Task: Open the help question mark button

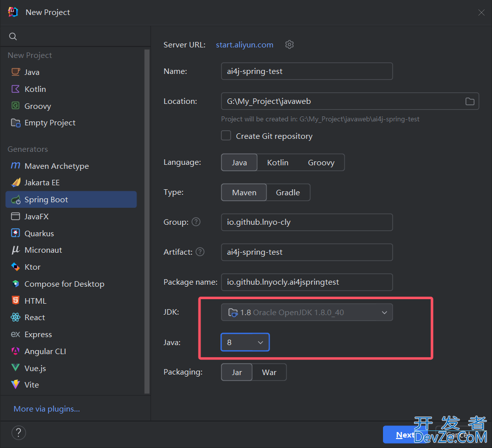Action: pos(18,433)
